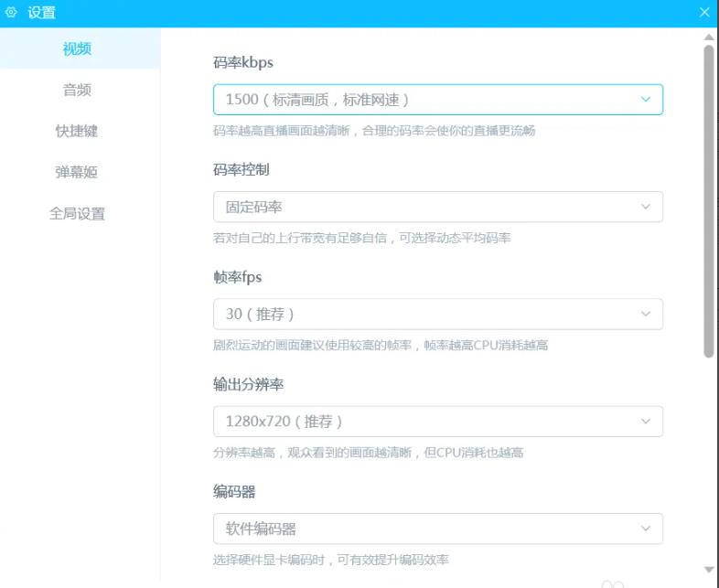Click the scrollbar up arrow
The height and width of the screenshot is (588, 719).
pyautogui.click(x=709, y=37)
